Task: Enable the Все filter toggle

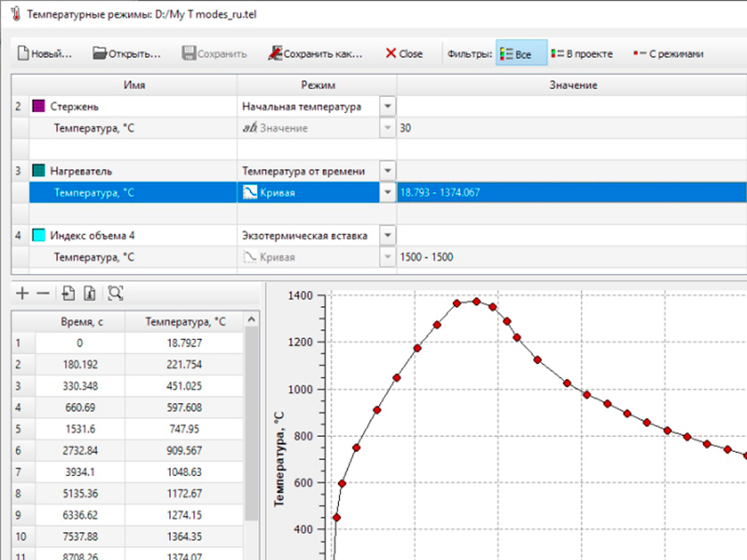Action: click(516, 54)
